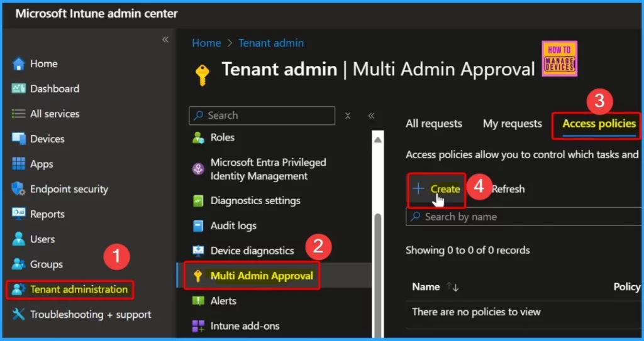The width and height of the screenshot is (644, 341).
Task: Click the Troubleshooting + support wrench icon
Action: [18, 315]
